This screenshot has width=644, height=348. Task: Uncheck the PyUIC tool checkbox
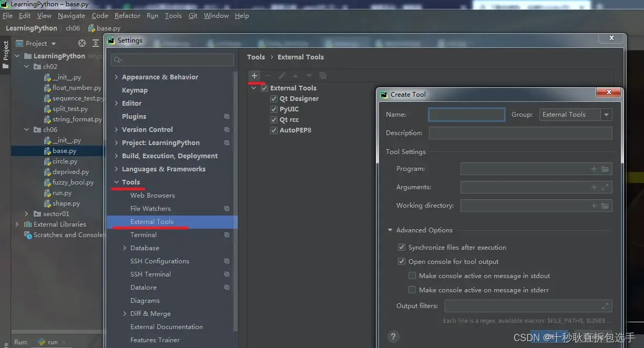[274, 109]
